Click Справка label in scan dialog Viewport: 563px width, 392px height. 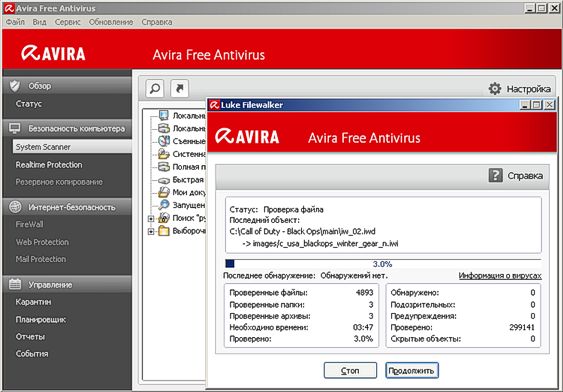click(525, 176)
